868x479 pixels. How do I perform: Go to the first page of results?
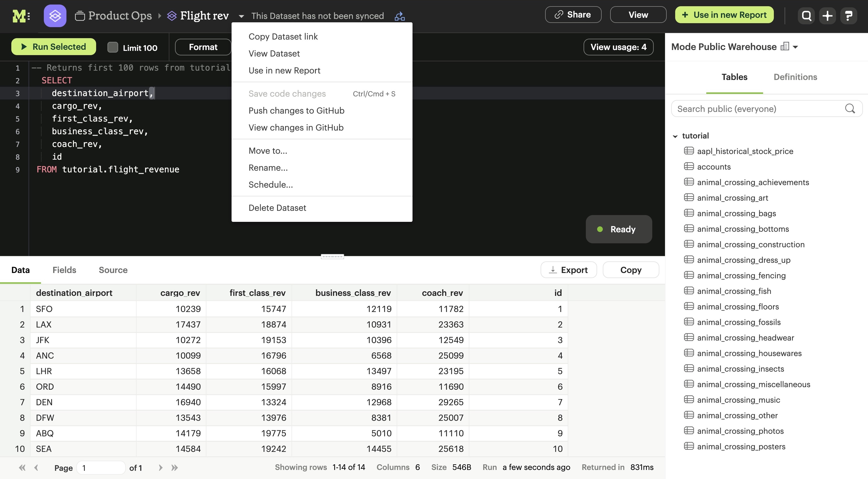[22, 467]
